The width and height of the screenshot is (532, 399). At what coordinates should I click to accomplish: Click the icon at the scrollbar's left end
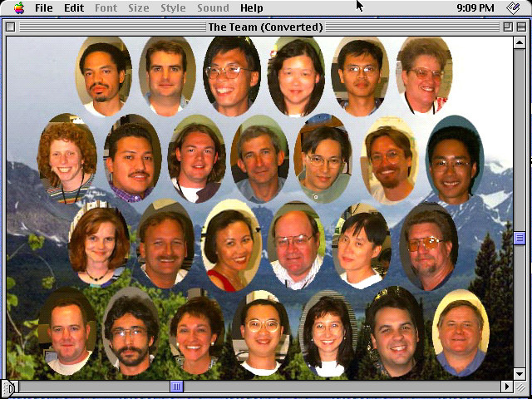(10, 387)
